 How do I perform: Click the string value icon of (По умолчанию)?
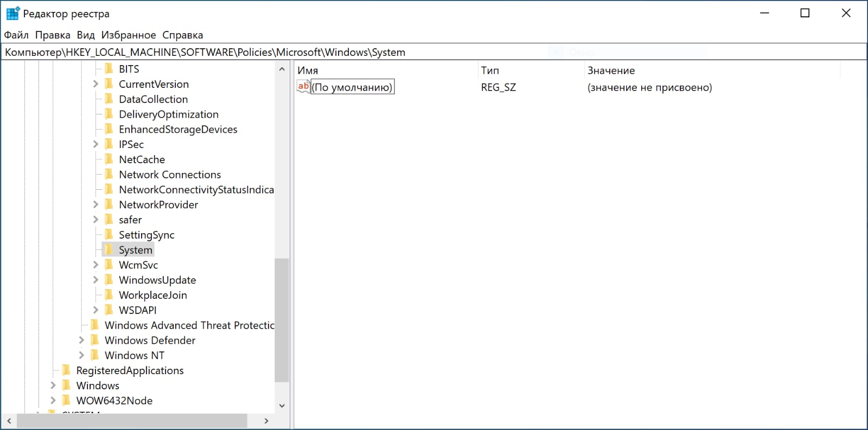point(303,87)
